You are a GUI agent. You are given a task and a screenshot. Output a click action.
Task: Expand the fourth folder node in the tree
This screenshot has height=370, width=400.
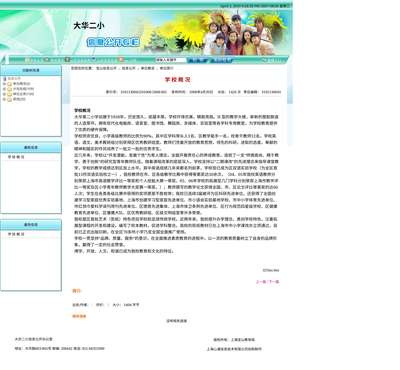pos(4,99)
